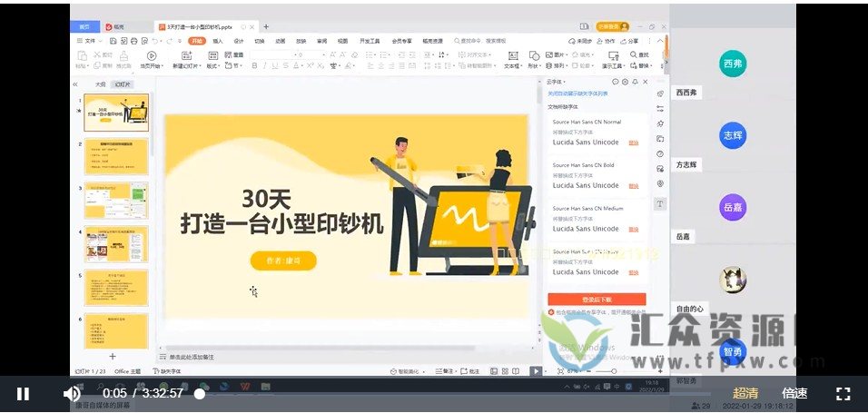The image size is (868, 413).
Task: Switch to the 大纲 outline pane tab
Action: [100, 84]
